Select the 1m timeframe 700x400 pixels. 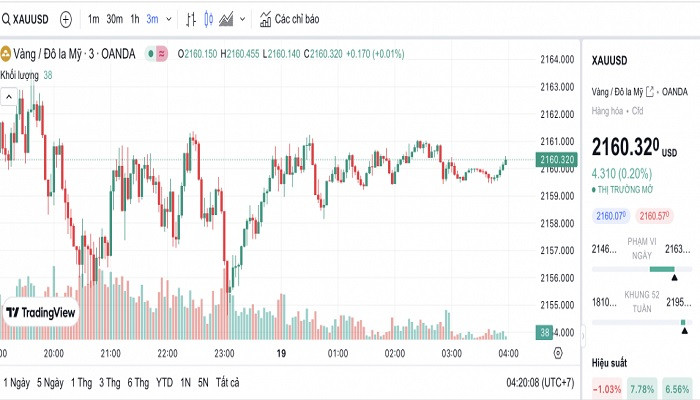pos(93,19)
